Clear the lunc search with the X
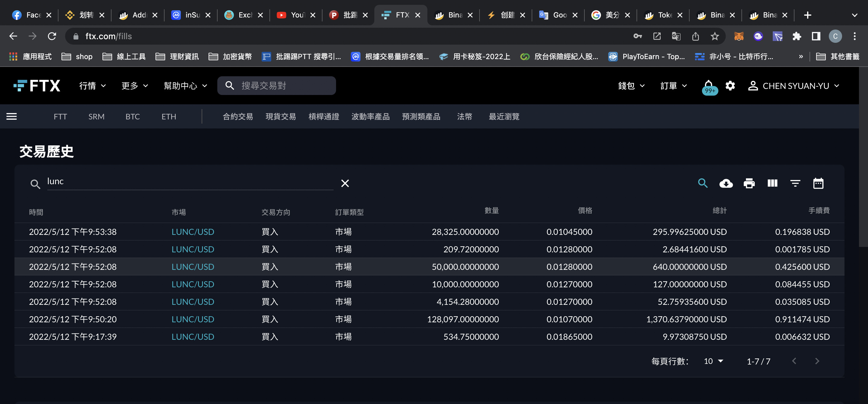 pyautogui.click(x=345, y=183)
